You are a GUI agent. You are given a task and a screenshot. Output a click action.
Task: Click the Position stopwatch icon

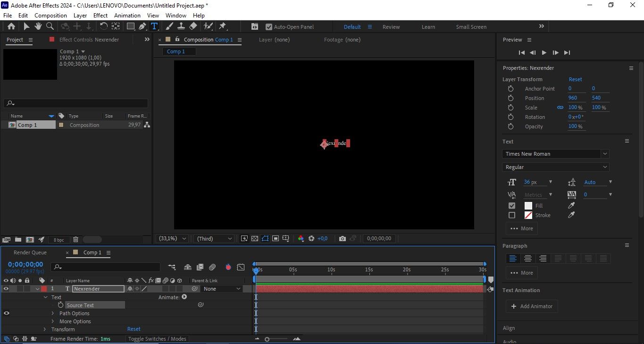click(510, 98)
